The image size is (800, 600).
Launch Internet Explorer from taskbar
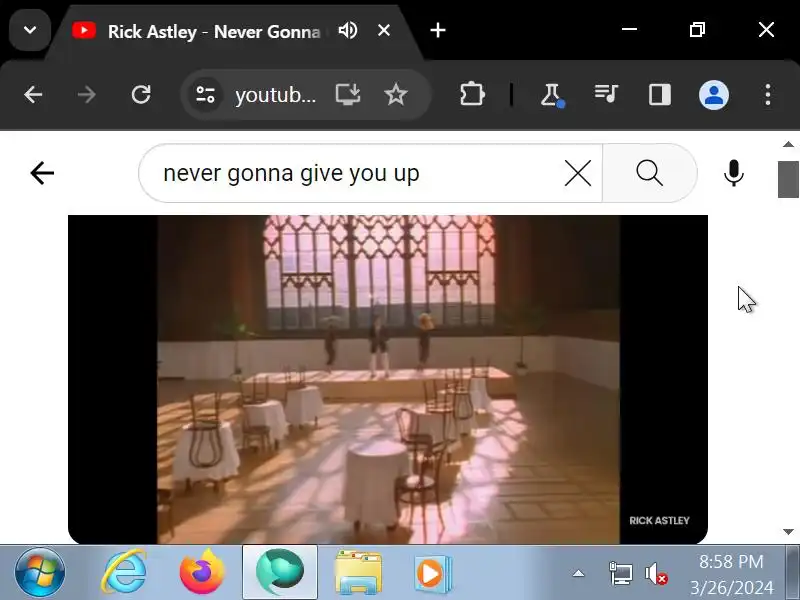(124, 572)
